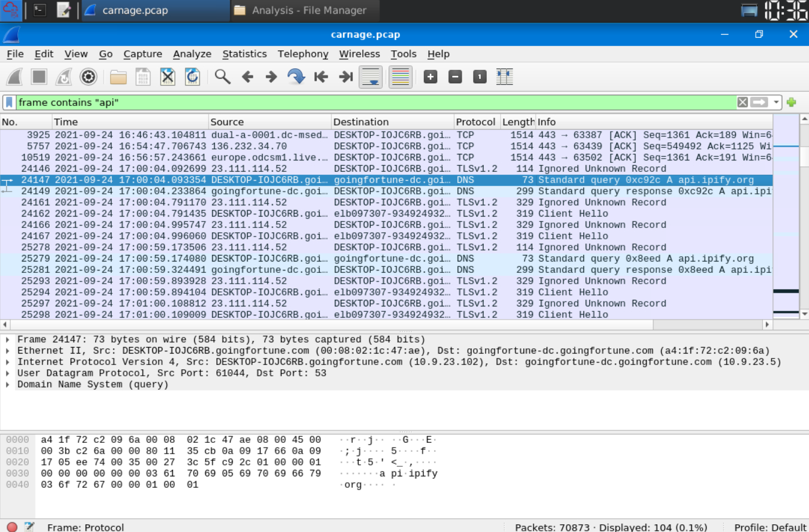The image size is (809, 532).
Task: Open the Edit menu
Action: click(x=44, y=54)
